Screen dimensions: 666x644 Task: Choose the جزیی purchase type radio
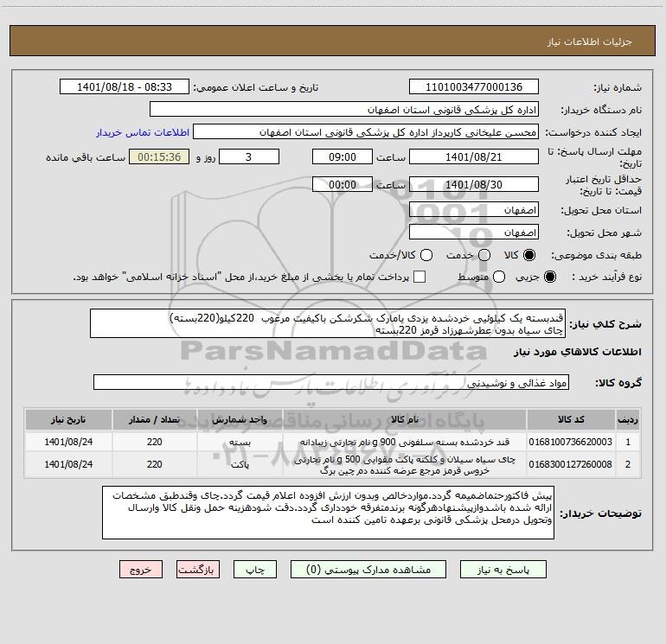click(x=549, y=277)
